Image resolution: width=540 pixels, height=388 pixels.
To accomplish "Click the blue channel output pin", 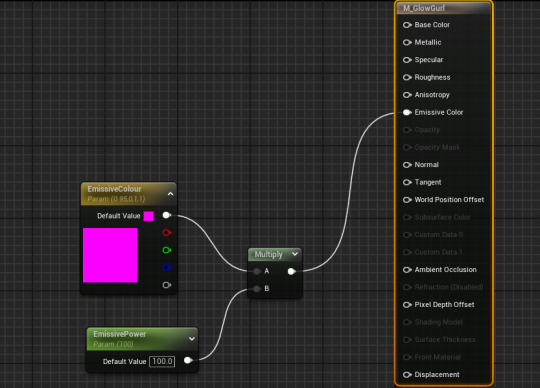I will click(x=167, y=268).
